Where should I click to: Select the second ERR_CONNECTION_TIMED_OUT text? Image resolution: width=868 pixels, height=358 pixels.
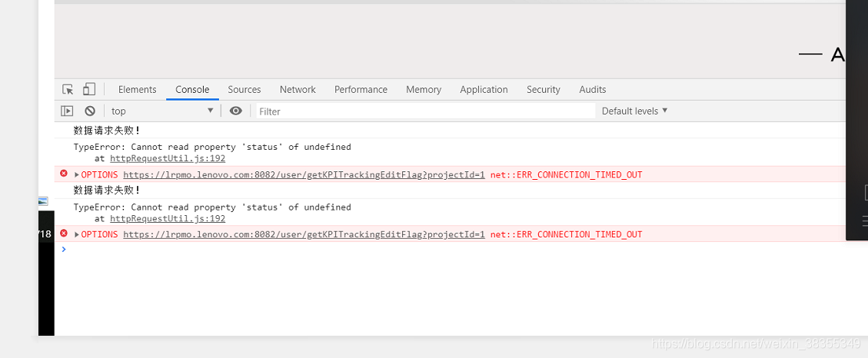[567, 234]
